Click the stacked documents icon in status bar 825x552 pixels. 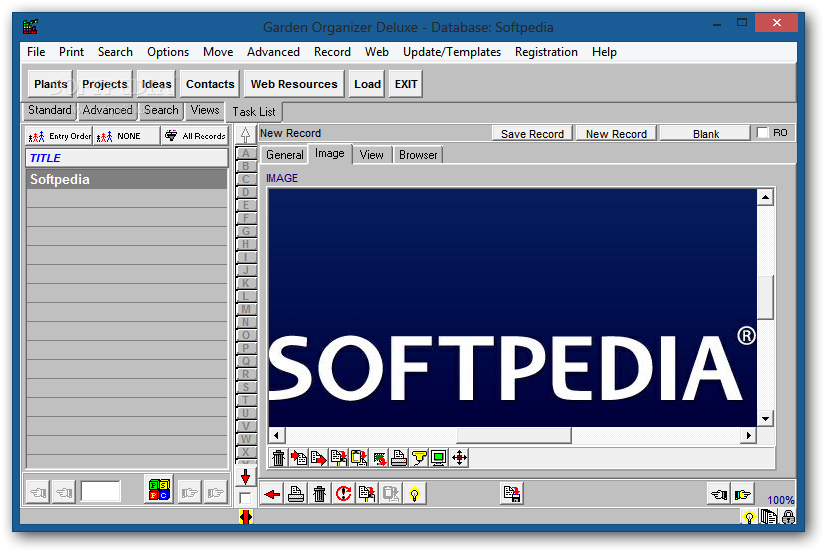click(769, 517)
